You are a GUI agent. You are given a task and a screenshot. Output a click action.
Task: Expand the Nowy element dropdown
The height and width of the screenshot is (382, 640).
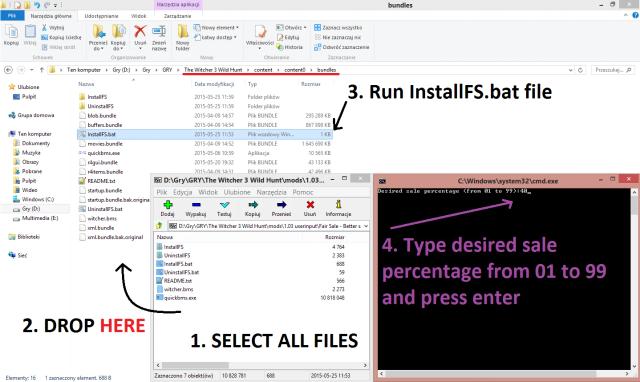(216, 27)
